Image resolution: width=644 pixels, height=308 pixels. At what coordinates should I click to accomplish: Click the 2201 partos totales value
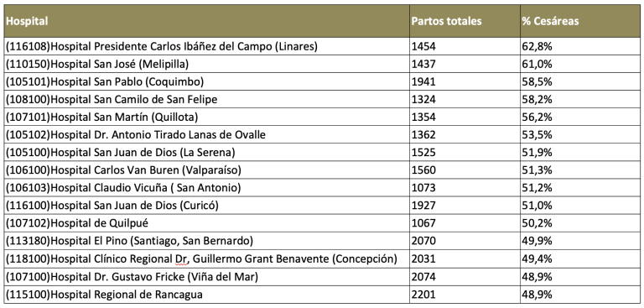coord(465,295)
